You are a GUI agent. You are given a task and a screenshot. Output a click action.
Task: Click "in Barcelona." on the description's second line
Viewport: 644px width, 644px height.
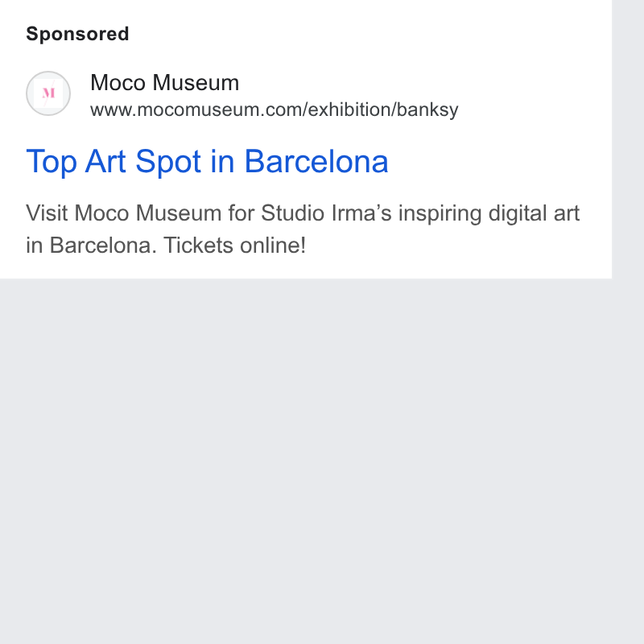click(92, 246)
